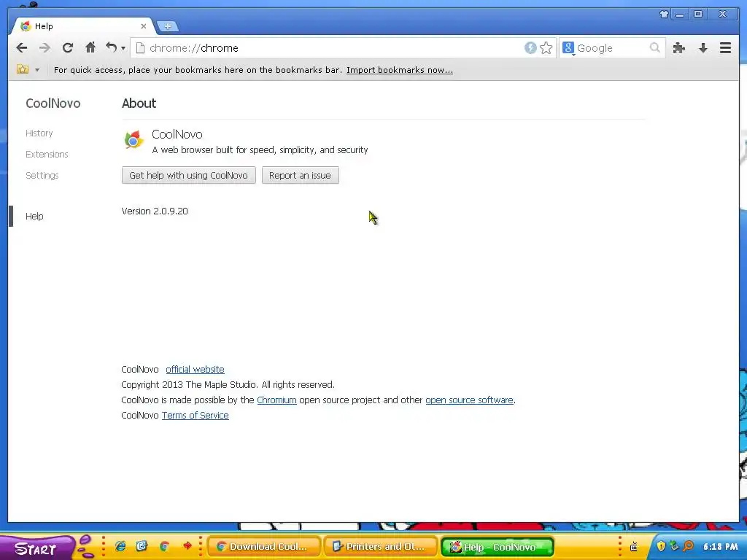Screen dimensions: 747x560
Task: Open the Start menu
Action: [36, 548]
